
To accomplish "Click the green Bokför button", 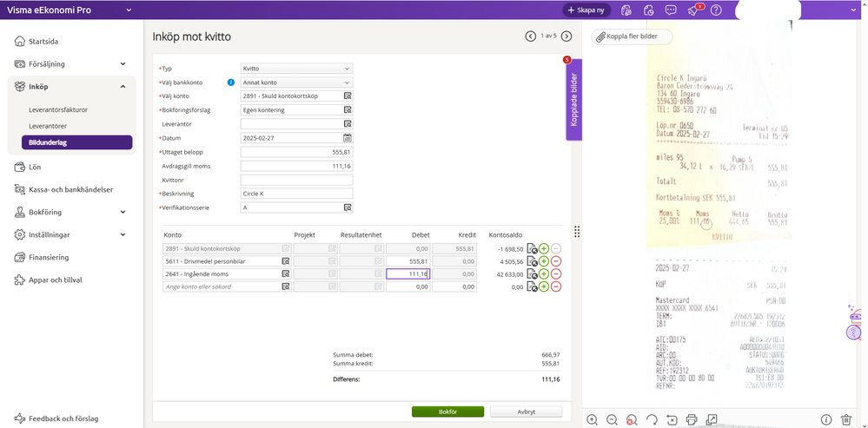I will (447, 412).
